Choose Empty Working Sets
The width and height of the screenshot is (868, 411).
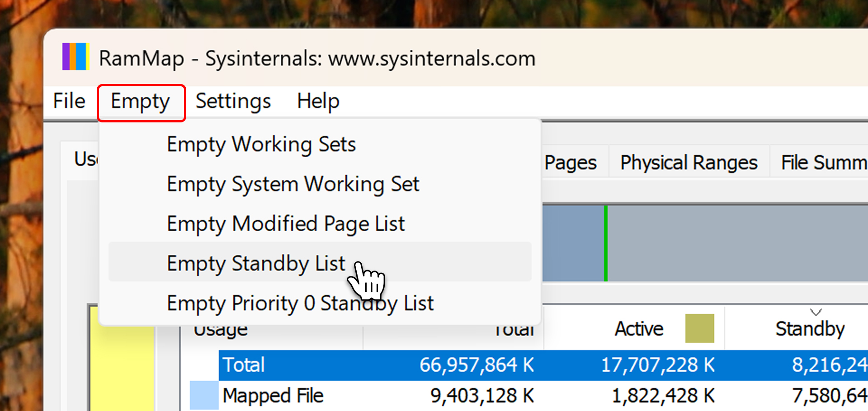(261, 145)
